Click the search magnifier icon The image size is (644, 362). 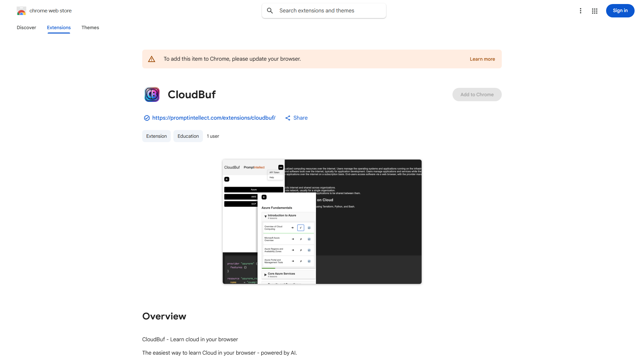[x=270, y=11]
